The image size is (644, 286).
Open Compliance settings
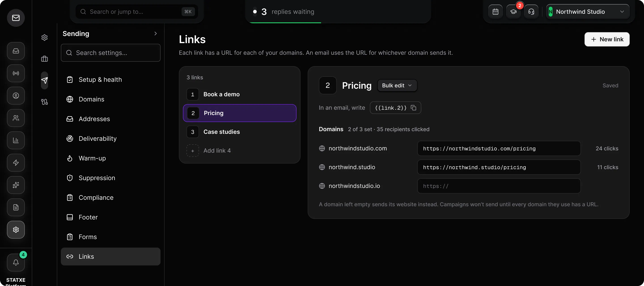110,198
